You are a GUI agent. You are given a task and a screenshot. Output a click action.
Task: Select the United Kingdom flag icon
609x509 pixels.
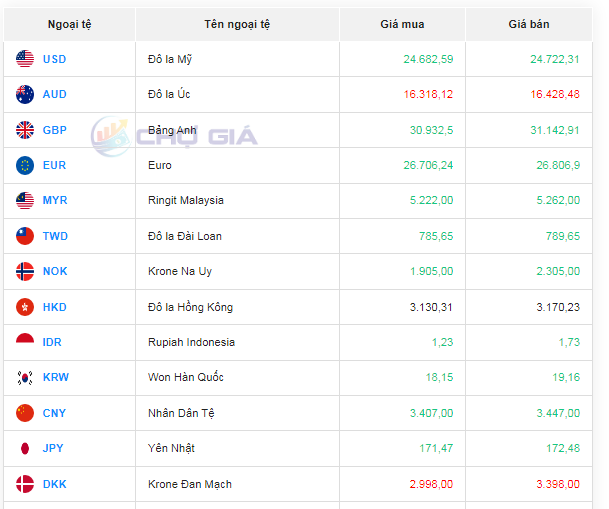(x=25, y=130)
